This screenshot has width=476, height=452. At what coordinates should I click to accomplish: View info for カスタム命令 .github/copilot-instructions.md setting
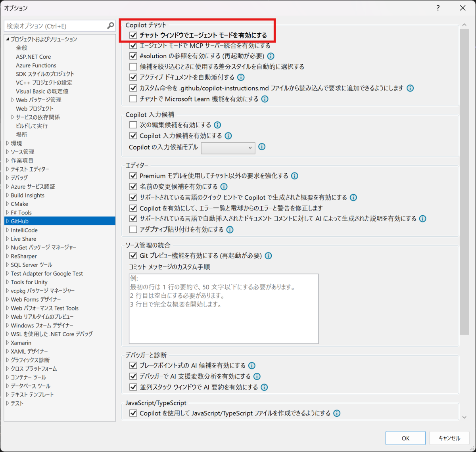pyautogui.click(x=410, y=88)
